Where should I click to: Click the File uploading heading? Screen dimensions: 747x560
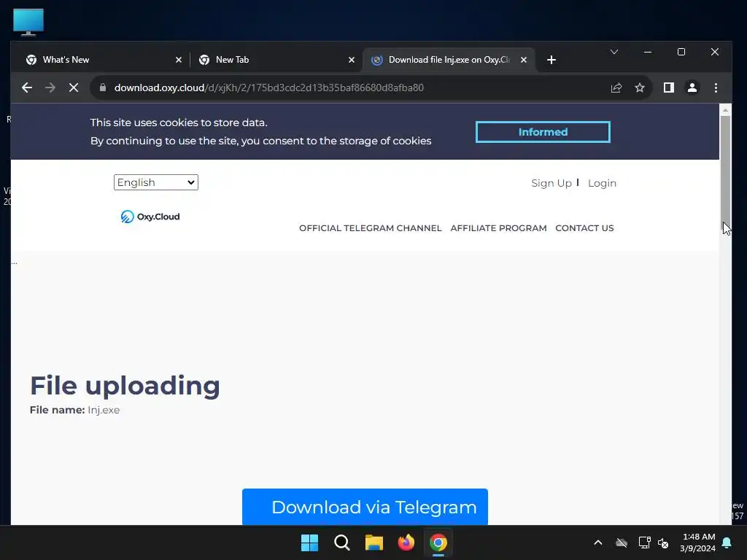click(125, 385)
